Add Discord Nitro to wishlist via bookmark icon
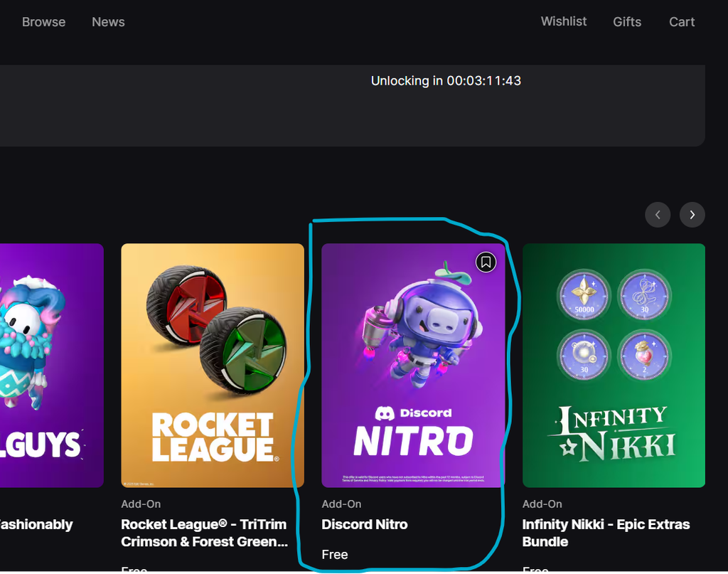Viewport: 728px width, 574px height. (486, 262)
